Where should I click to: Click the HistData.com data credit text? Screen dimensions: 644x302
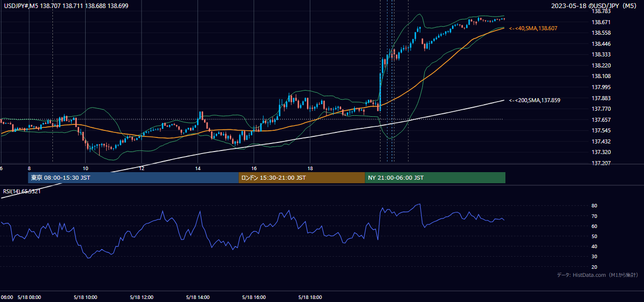click(598, 275)
